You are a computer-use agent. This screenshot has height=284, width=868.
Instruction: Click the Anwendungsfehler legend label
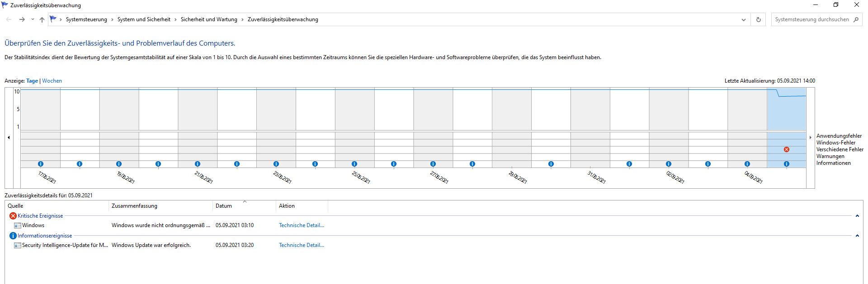tap(839, 136)
